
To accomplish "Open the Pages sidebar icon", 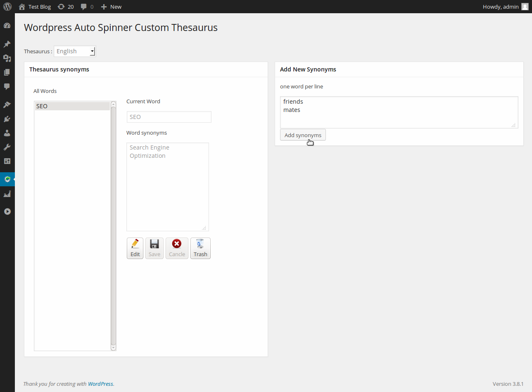I will point(7,72).
